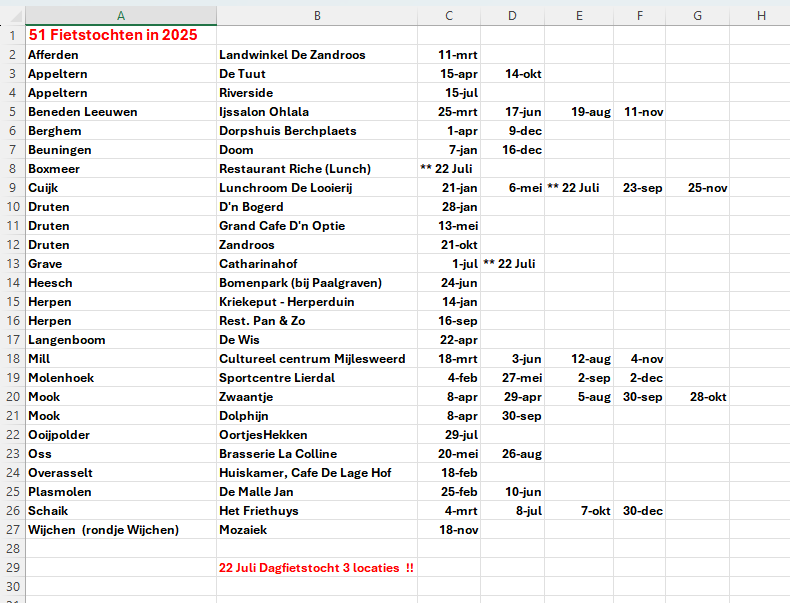Click cell '14-okt'
This screenshot has width=790, height=603.
point(512,74)
